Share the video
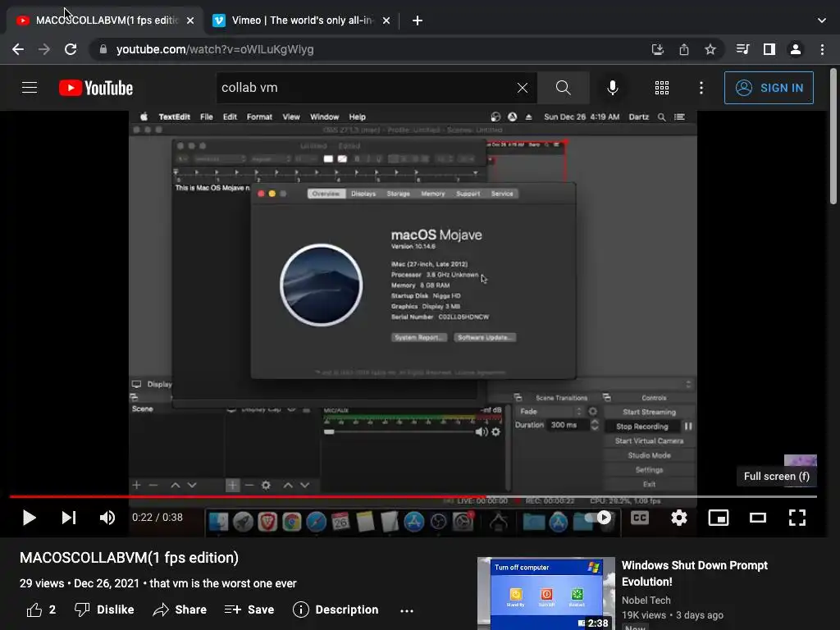Viewport: 840px width, 630px height. coord(180,609)
